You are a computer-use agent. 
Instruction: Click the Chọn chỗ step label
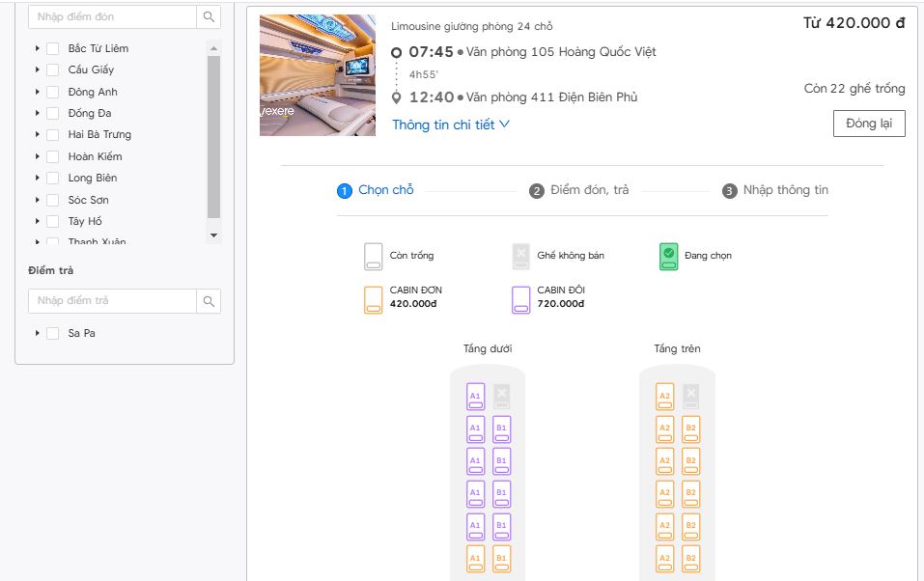pos(385,190)
